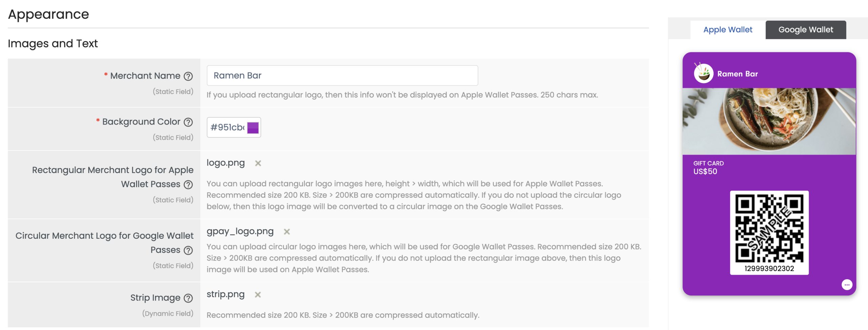This screenshot has width=868, height=330.
Task: Open help icon next to Merchant Name
Action: coord(188,76)
